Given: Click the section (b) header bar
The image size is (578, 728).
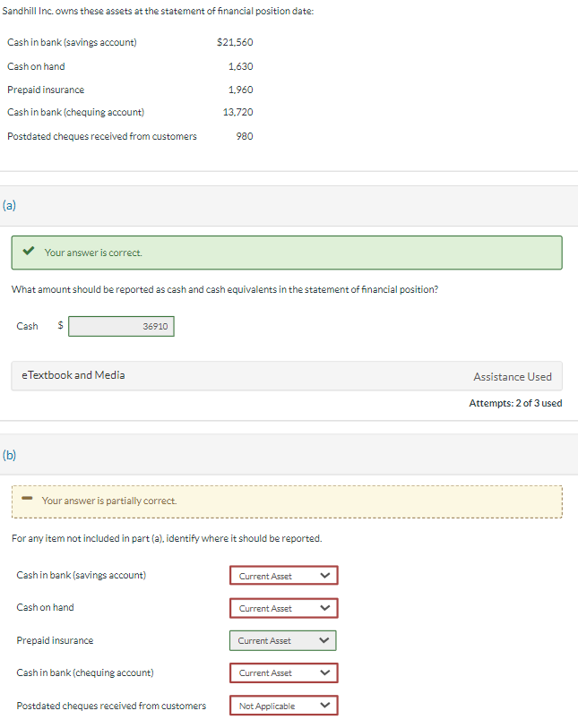Looking at the screenshot, I should coord(289,455).
